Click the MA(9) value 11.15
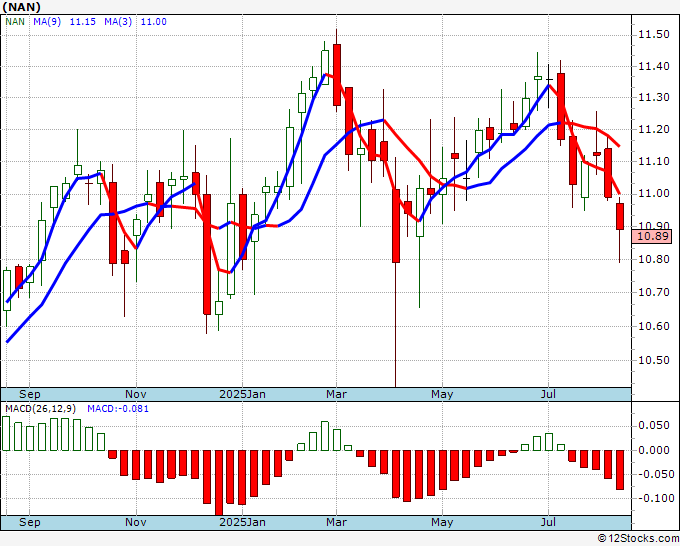The image size is (680, 546). pos(82,22)
